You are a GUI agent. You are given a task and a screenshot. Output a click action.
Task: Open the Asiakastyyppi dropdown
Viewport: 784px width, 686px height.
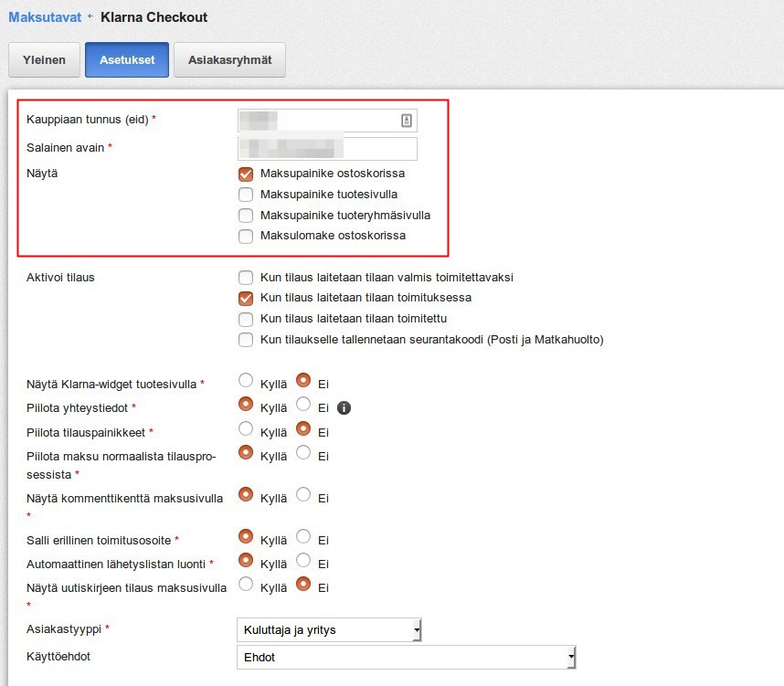[x=329, y=630]
